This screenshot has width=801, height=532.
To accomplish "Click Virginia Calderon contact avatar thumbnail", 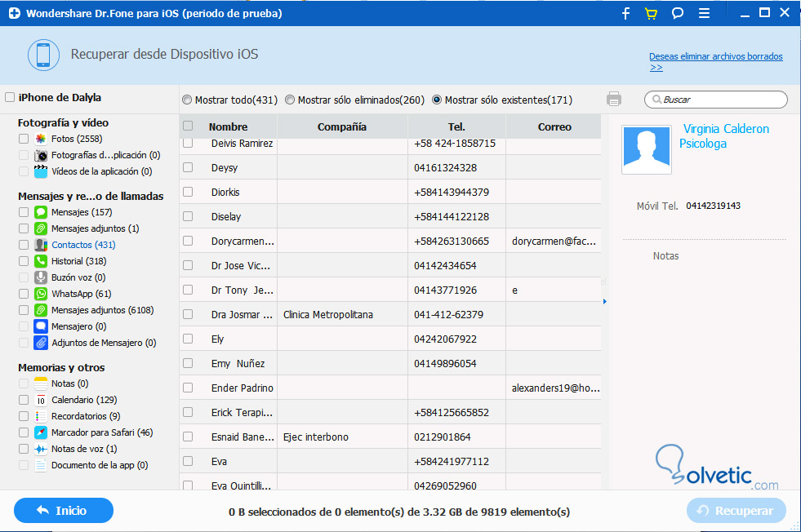I will click(x=646, y=149).
